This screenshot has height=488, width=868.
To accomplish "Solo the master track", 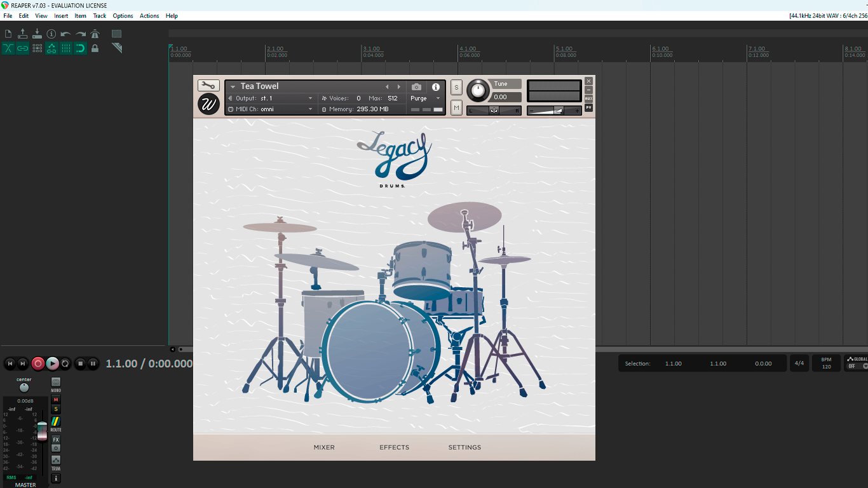I will click(x=56, y=409).
